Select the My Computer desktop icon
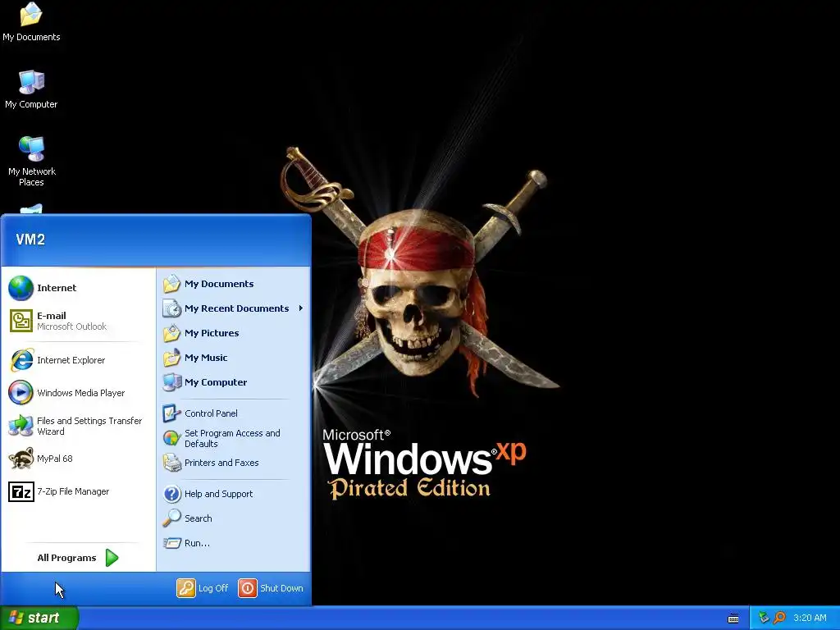 pyautogui.click(x=31, y=89)
